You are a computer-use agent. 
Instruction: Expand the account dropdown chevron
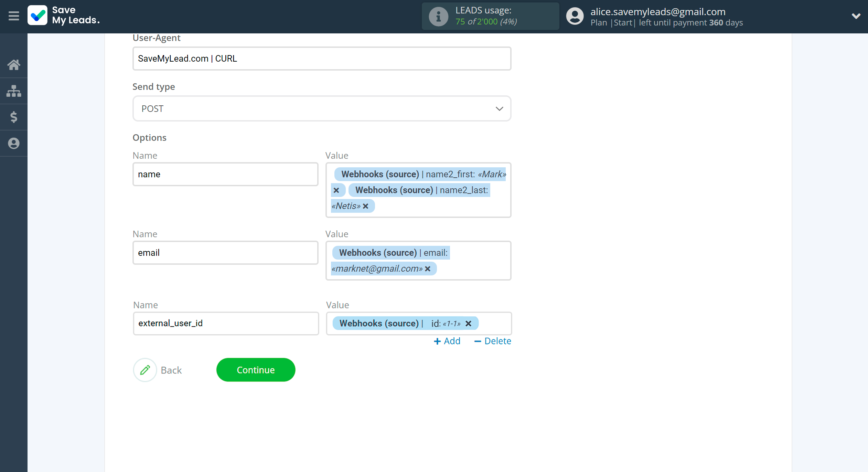tap(856, 16)
